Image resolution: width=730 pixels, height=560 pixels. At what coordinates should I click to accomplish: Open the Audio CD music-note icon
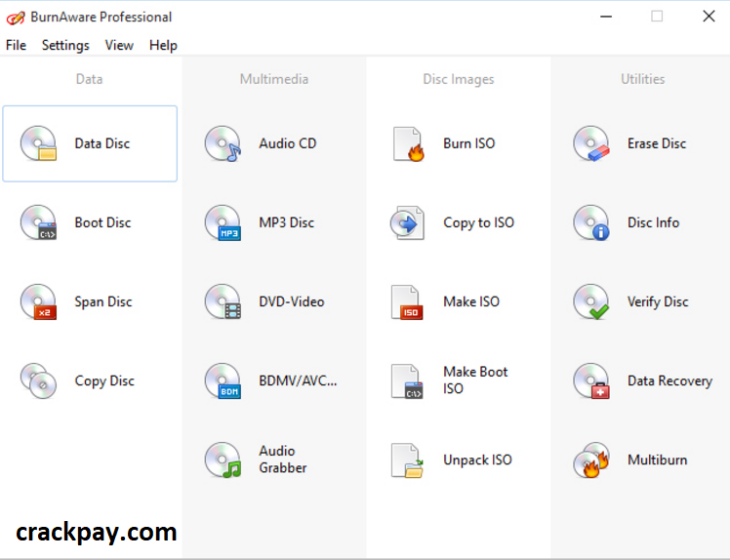pos(223,143)
